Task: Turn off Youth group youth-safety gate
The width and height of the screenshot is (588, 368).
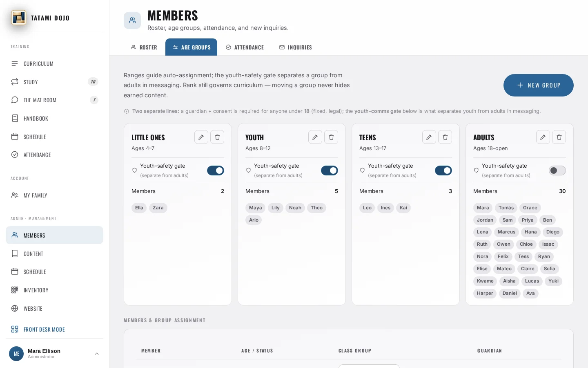Action: pyautogui.click(x=330, y=171)
